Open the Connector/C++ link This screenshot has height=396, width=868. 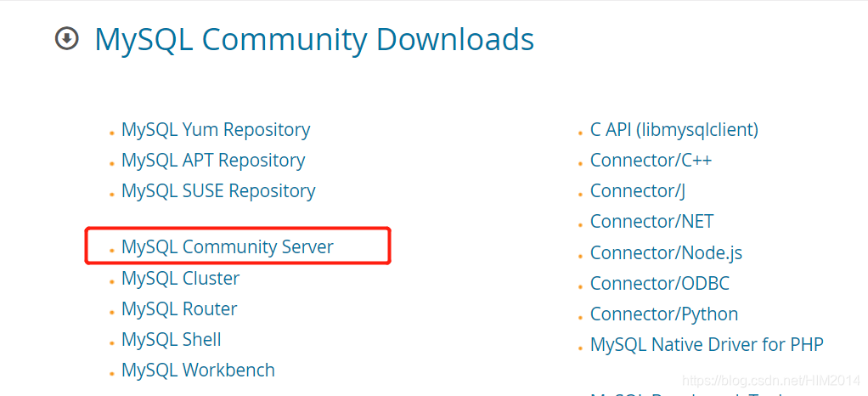tap(651, 161)
